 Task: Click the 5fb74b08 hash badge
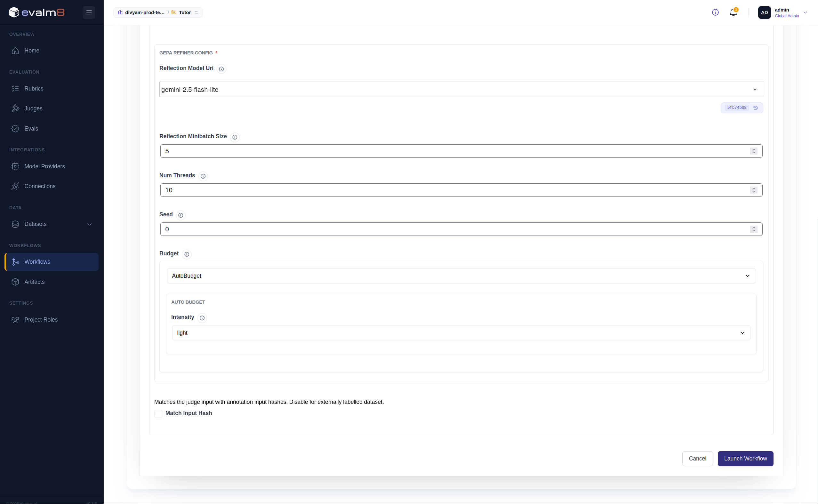[737, 108]
